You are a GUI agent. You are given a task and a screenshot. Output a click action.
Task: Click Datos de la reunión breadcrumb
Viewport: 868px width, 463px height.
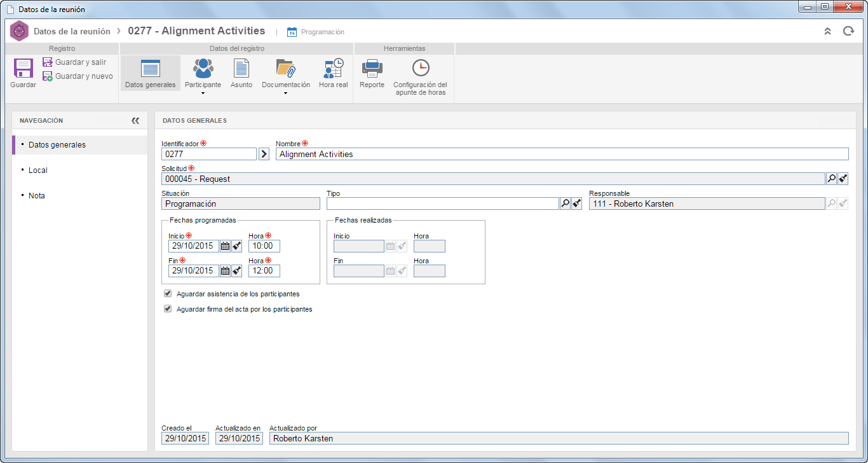72,31
